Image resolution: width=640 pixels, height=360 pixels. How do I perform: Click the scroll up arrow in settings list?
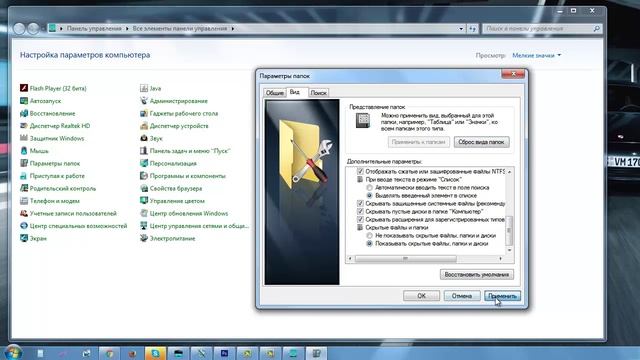[x=509, y=172]
